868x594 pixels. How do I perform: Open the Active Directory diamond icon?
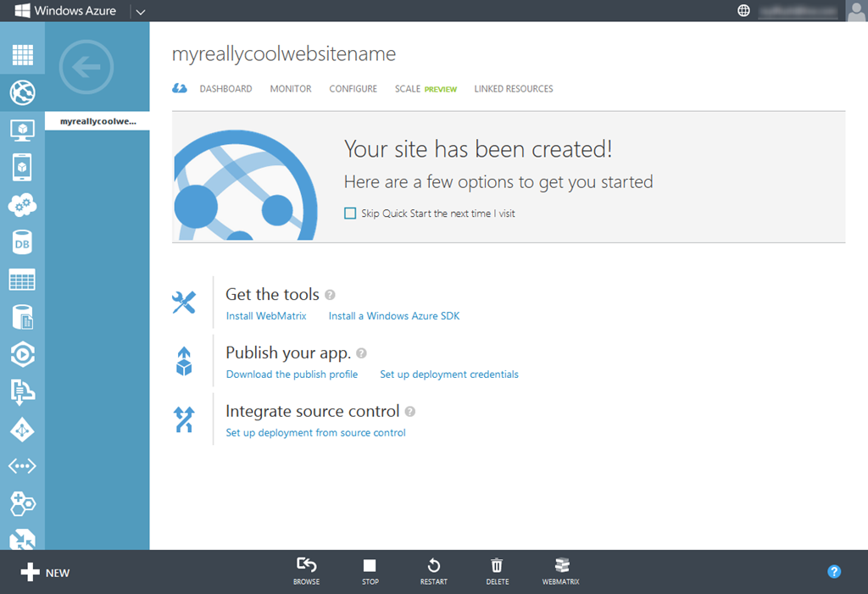22,430
